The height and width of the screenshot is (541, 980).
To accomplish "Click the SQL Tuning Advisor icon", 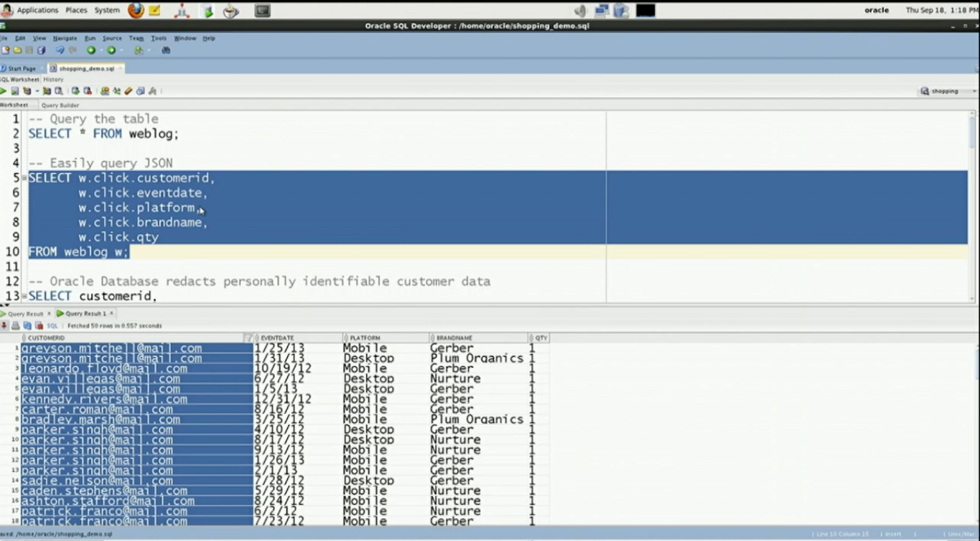I will point(59,91).
